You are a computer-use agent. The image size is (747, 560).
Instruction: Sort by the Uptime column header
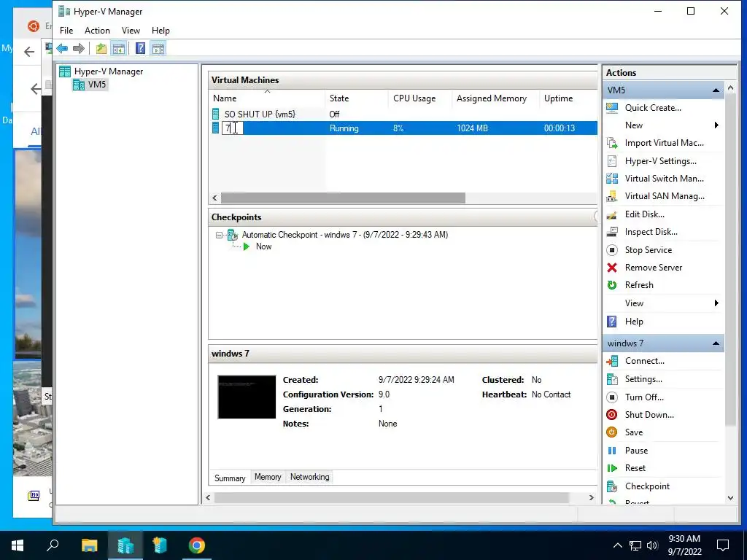(x=568, y=98)
